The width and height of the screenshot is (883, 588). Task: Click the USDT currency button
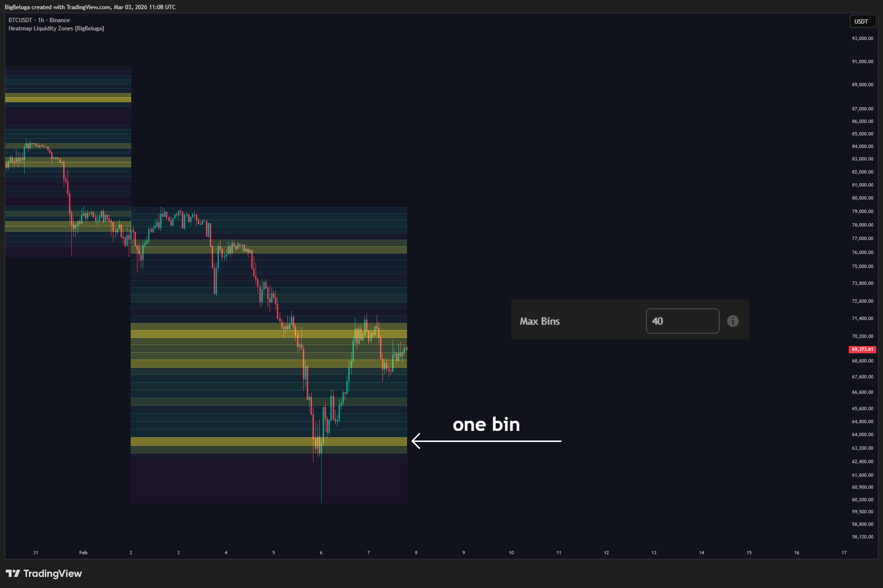[862, 21]
